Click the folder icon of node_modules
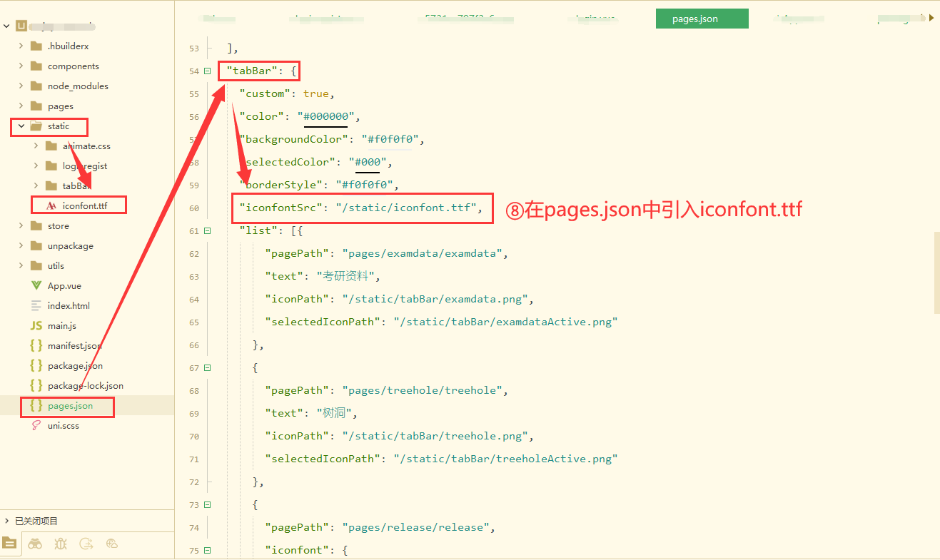 (x=36, y=86)
